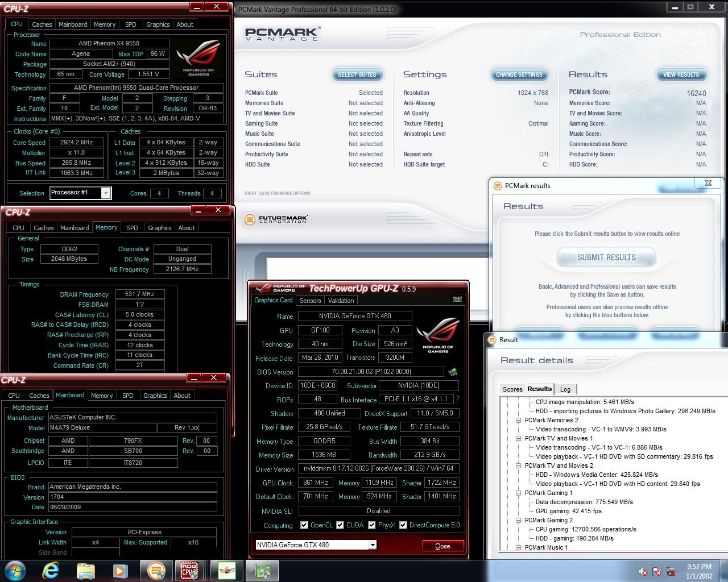
Task: Select 'HDD - Windows Media Center' result row
Action: pos(597,475)
